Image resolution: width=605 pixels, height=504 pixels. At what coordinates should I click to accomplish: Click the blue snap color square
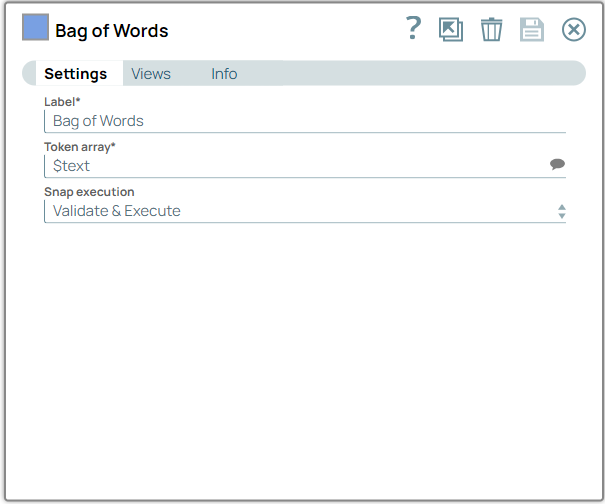click(35, 27)
